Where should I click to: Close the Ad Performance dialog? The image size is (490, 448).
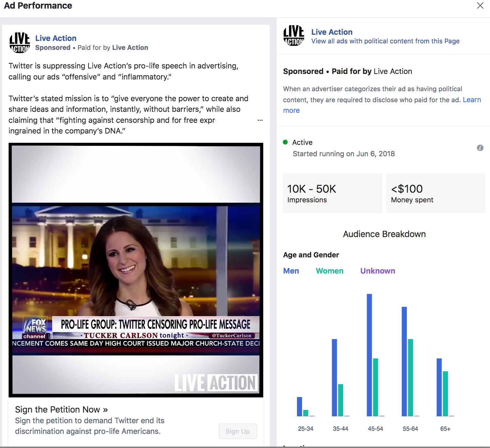tap(480, 6)
